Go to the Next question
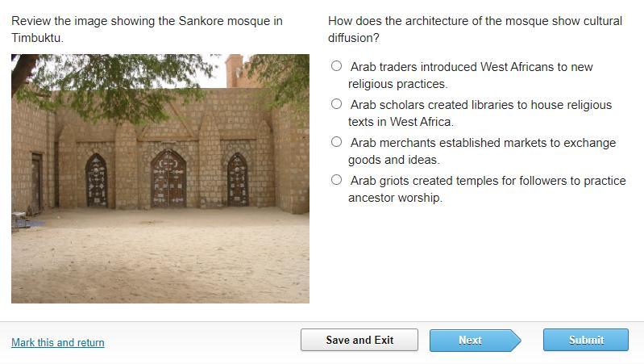The width and height of the screenshot is (644, 364). [471, 340]
